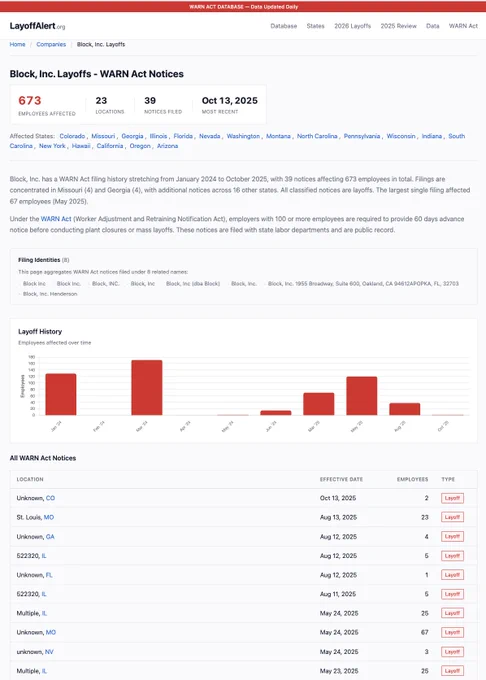The height and width of the screenshot is (680, 486).
Task: Open the Wisconsin affected state link
Action: (x=401, y=136)
